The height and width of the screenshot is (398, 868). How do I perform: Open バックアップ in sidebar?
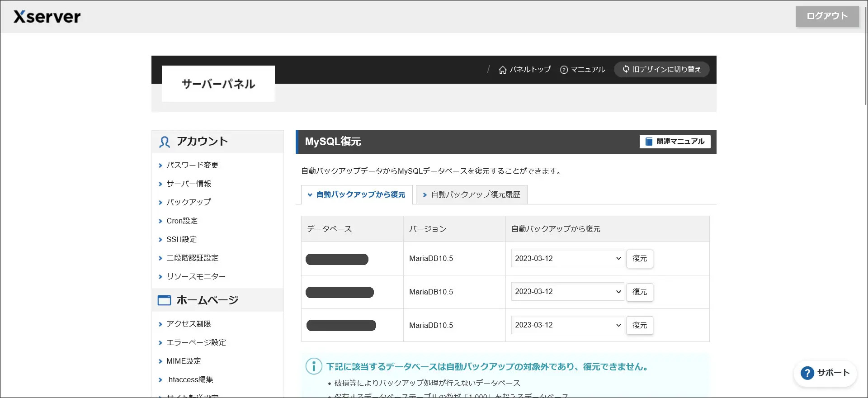(x=189, y=203)
